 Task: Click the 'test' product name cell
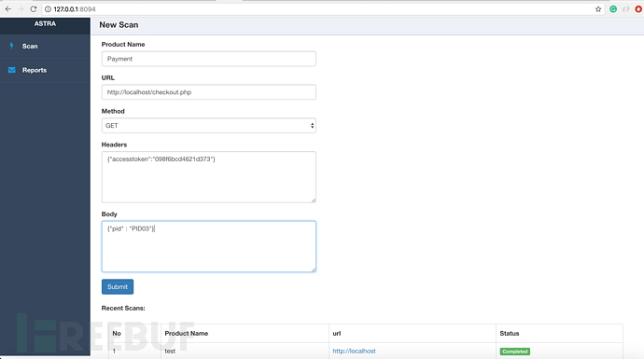pyautogui.click(x=170, y=351)
